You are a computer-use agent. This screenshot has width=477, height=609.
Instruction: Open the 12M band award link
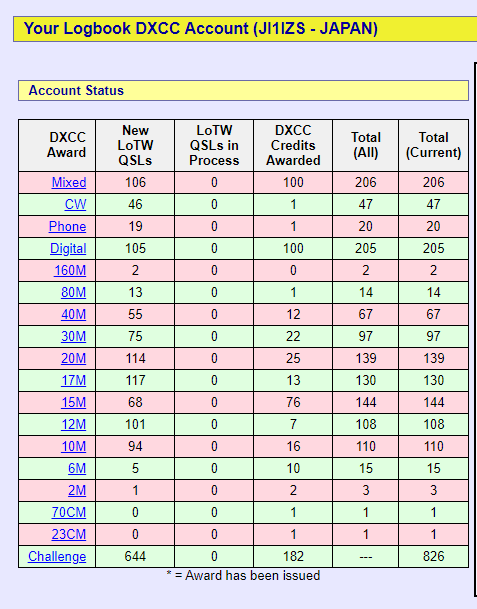click(x=73, y=425)
